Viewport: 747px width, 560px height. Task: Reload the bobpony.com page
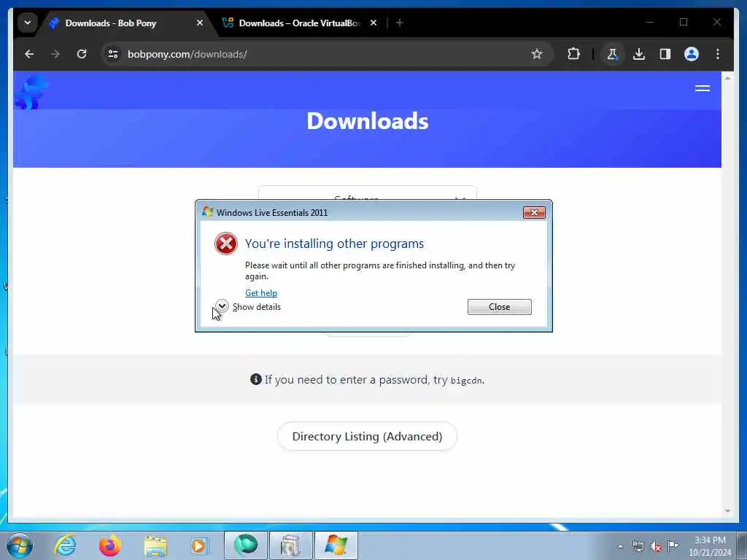(82, 54)
